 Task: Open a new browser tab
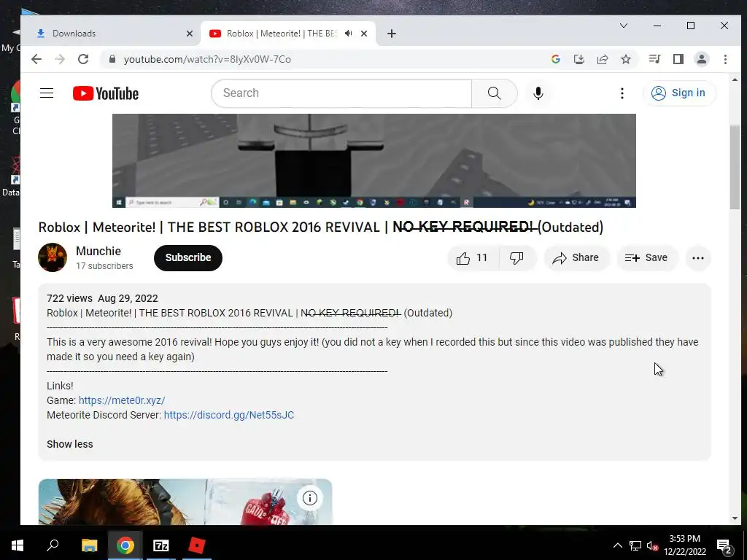pos(392,34)
